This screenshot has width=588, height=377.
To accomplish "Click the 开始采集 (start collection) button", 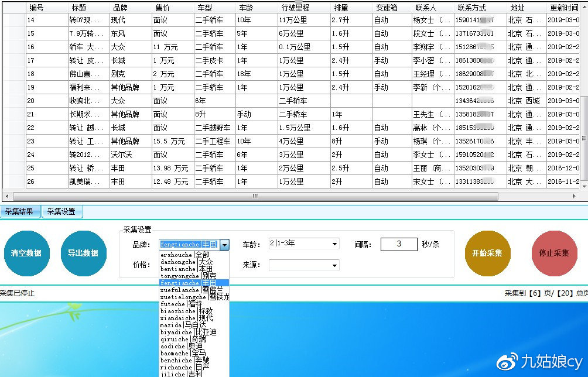I will click(x=487, y=253).
